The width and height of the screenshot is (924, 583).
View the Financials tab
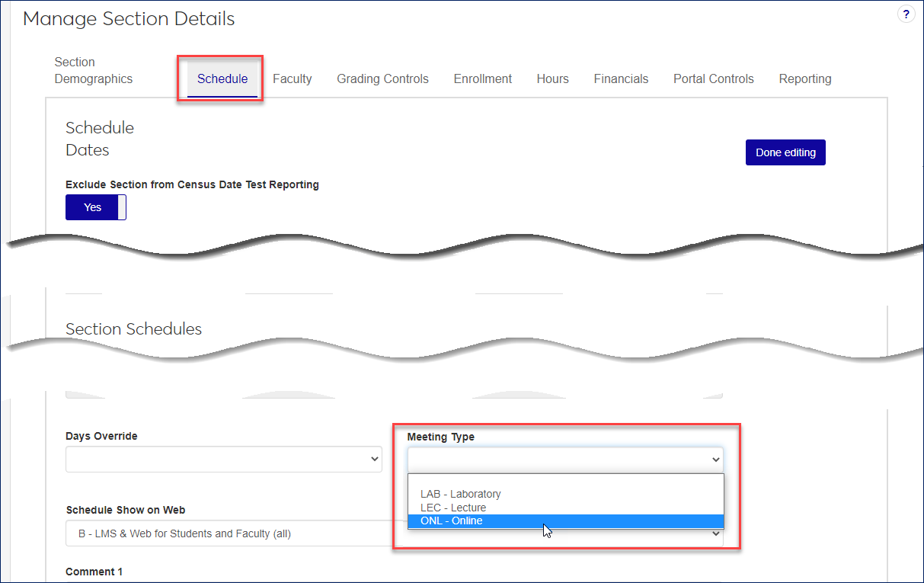tap(621, 78)
